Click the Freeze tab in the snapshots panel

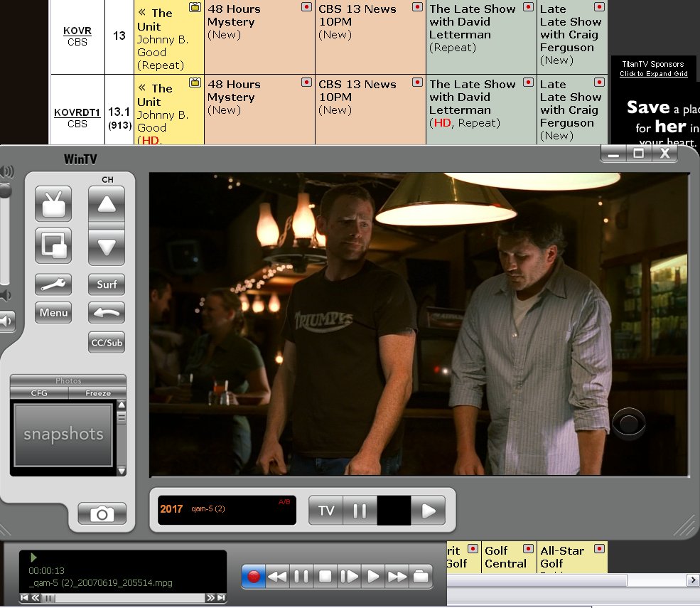pos(98,393)
